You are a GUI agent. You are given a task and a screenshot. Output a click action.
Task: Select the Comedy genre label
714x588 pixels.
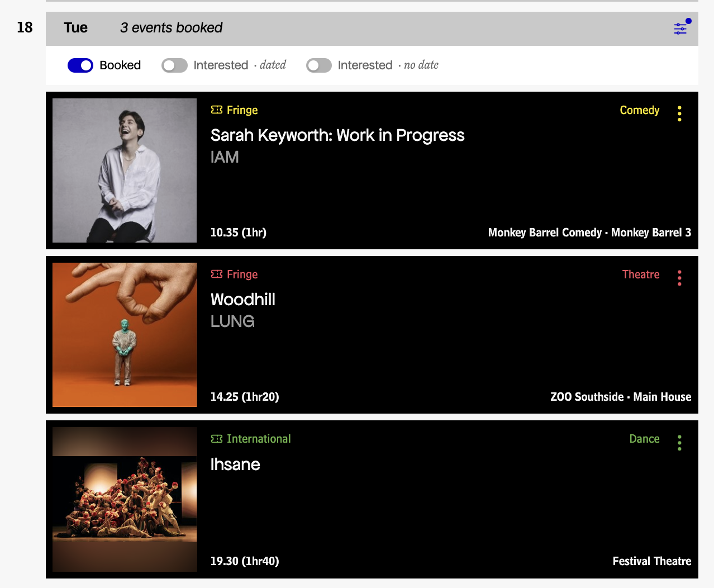point(640,110)
